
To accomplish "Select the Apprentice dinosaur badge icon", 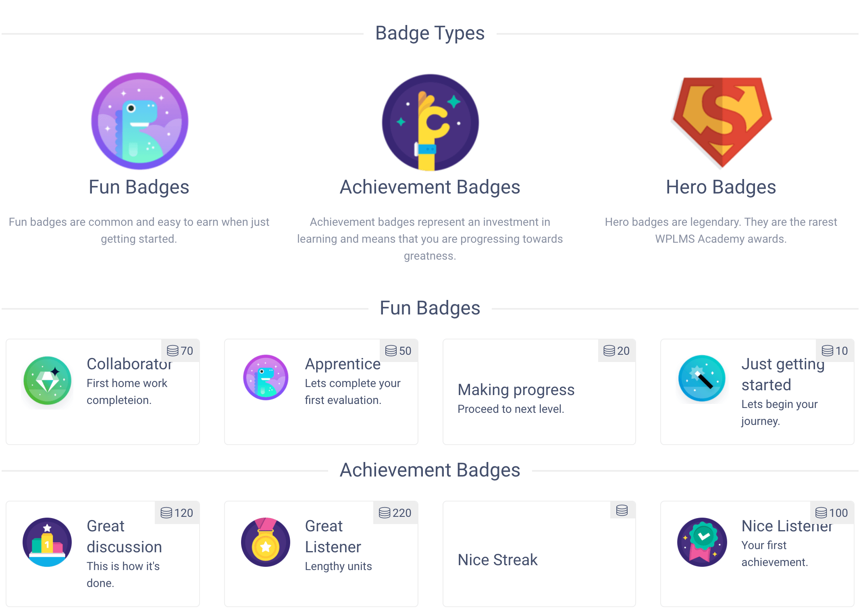I will 266,377.
